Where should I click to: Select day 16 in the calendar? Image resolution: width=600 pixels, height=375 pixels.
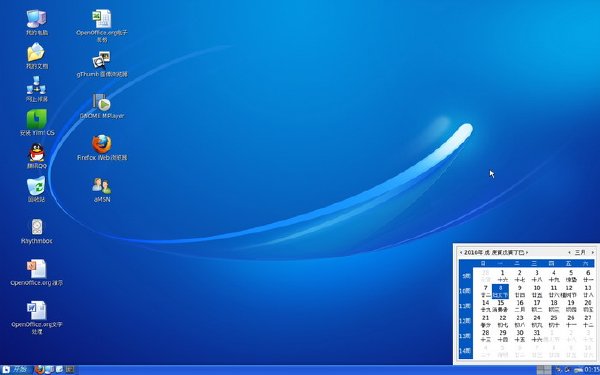520,306
